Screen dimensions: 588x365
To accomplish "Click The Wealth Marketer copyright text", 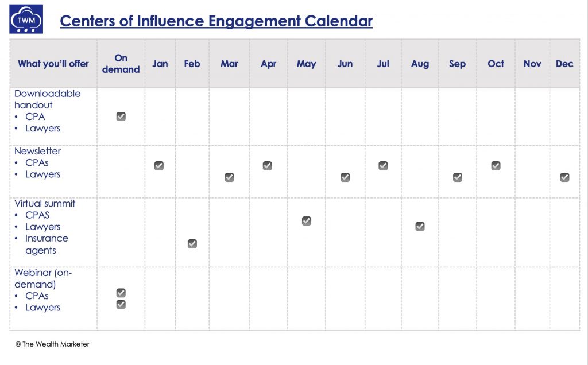I will point(52,344).
